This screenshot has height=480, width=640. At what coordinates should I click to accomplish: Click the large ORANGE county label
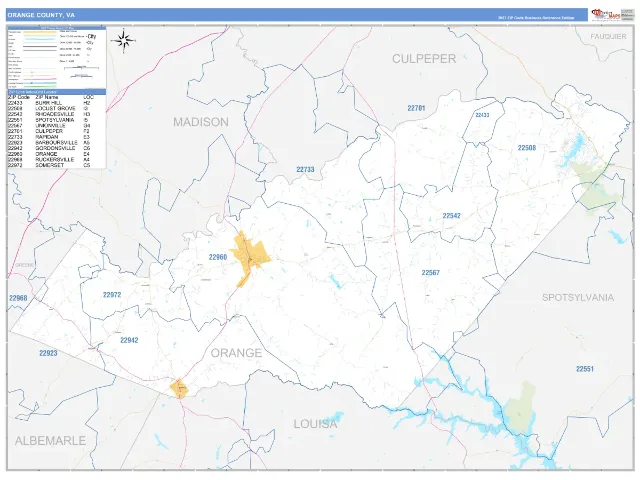point(236,353)
